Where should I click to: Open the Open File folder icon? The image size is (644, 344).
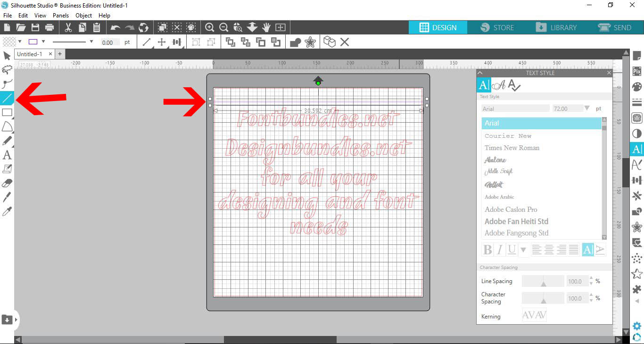[21, 27]
